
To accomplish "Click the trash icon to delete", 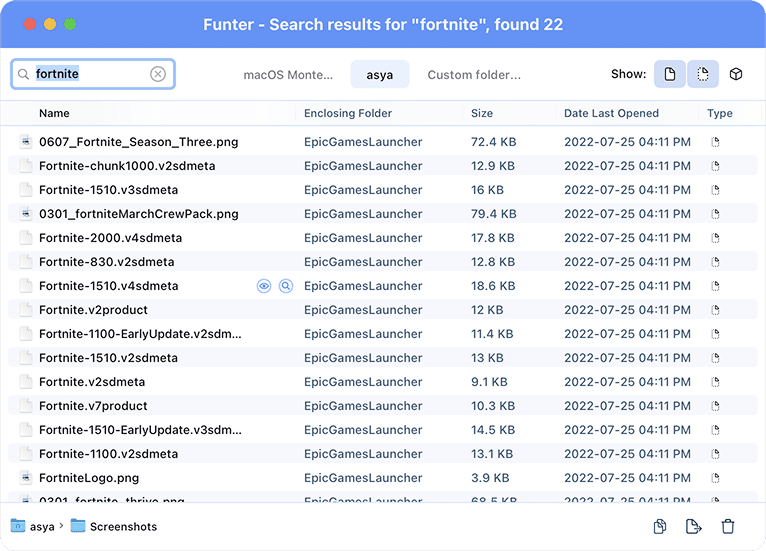I will 728,527.
